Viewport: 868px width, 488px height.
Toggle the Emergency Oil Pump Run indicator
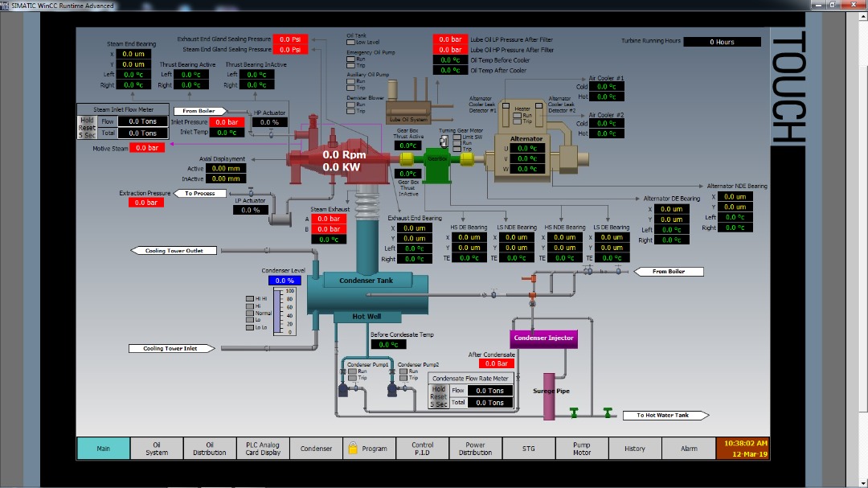click(351, 59)
